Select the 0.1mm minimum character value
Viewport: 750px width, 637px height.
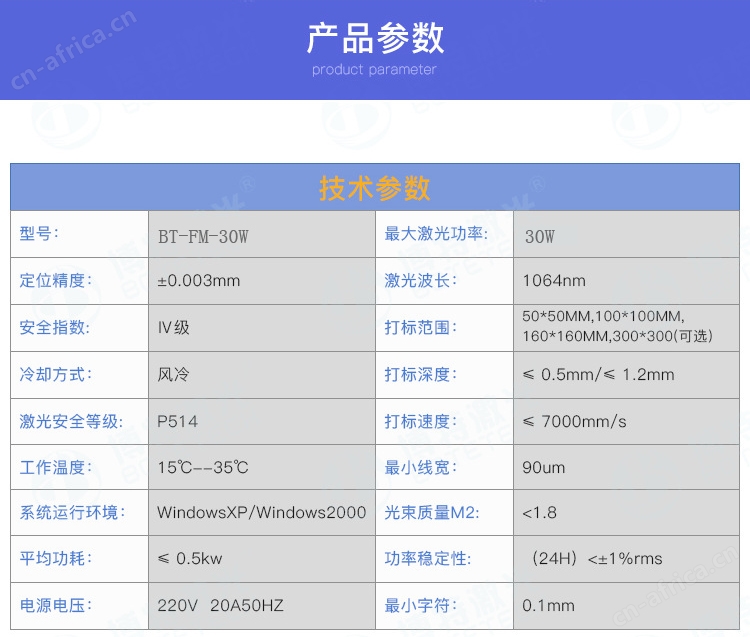[x=548, y=605]
